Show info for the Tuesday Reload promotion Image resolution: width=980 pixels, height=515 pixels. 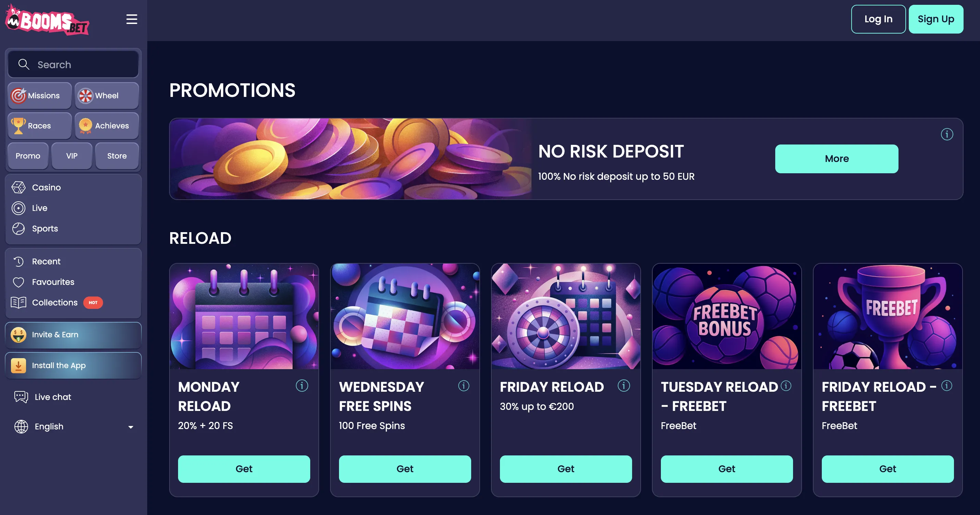tap(786, 385)
